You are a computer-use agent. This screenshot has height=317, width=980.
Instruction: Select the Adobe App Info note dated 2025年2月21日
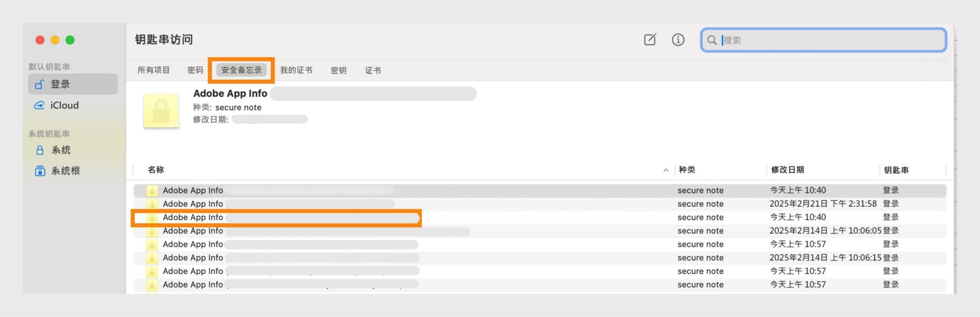coord(193,204)
